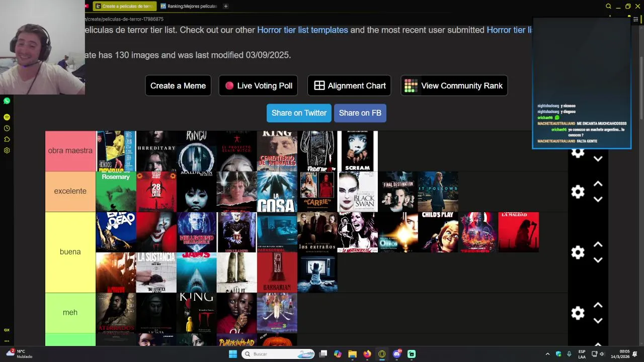Open the Opera easy setup menu icon

pyautogui.click(x=635, y=20)
